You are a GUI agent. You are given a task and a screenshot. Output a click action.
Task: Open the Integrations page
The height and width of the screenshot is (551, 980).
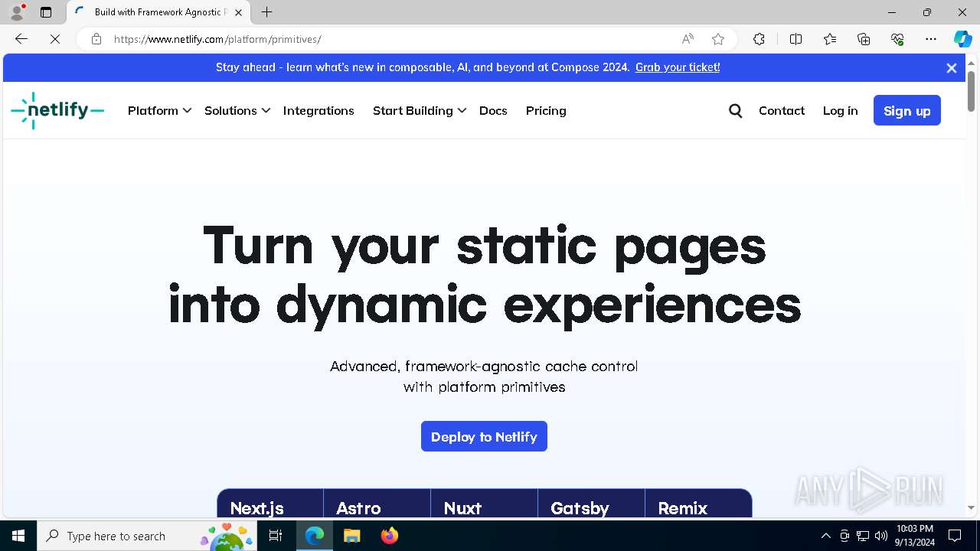(318, 111)
